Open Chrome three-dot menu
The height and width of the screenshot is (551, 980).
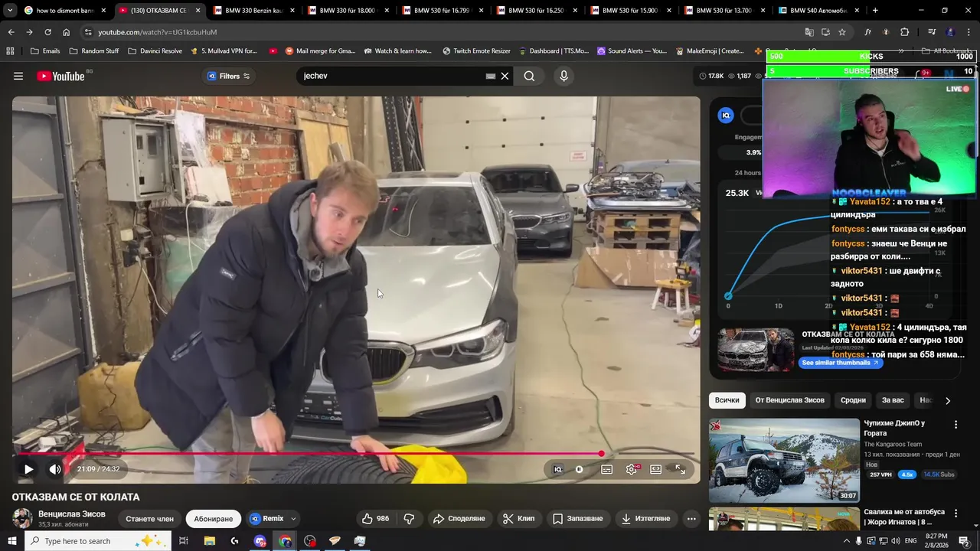pos(969,32)
